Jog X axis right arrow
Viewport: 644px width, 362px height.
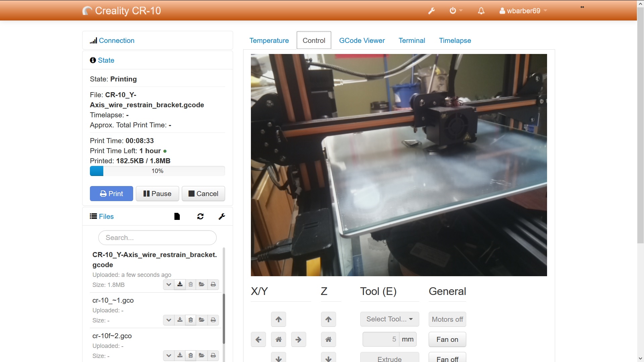coord(299,340)
